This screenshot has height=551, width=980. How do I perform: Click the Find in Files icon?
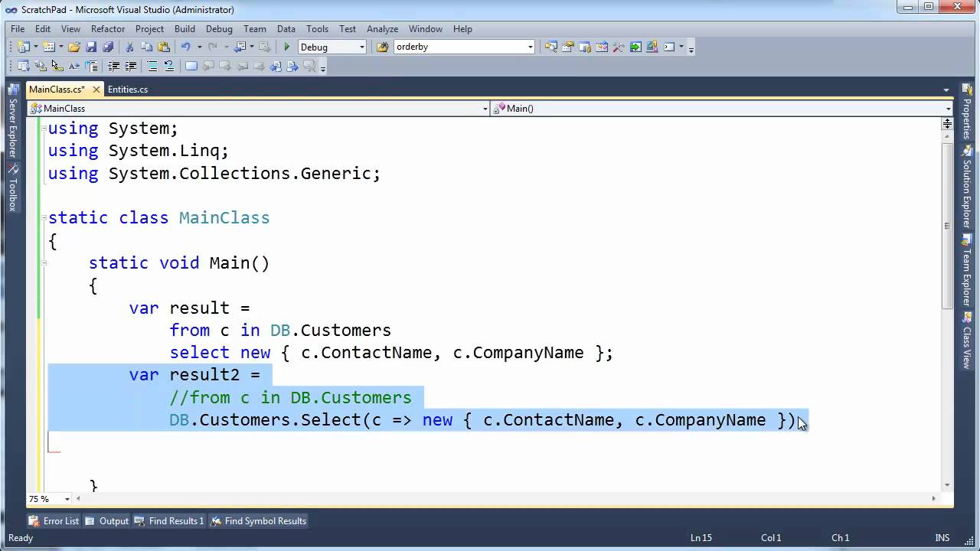pyautogui.click(x=382, y=47)
